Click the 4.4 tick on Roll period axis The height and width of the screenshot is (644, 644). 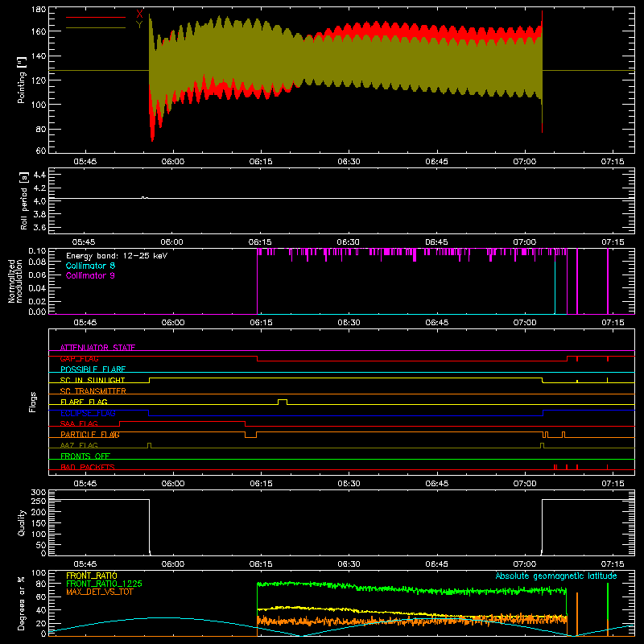[x=39, y=175]
